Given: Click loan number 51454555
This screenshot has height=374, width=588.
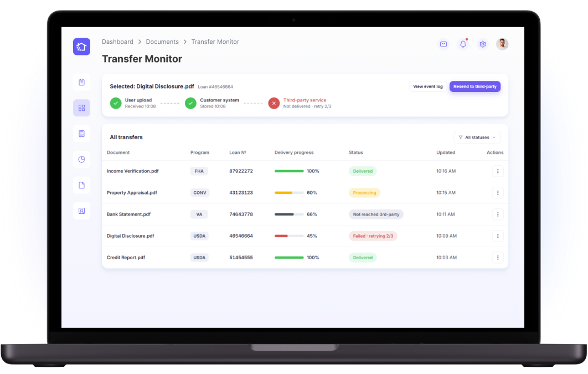Looking at the screenshot, I should pos(241,258).
